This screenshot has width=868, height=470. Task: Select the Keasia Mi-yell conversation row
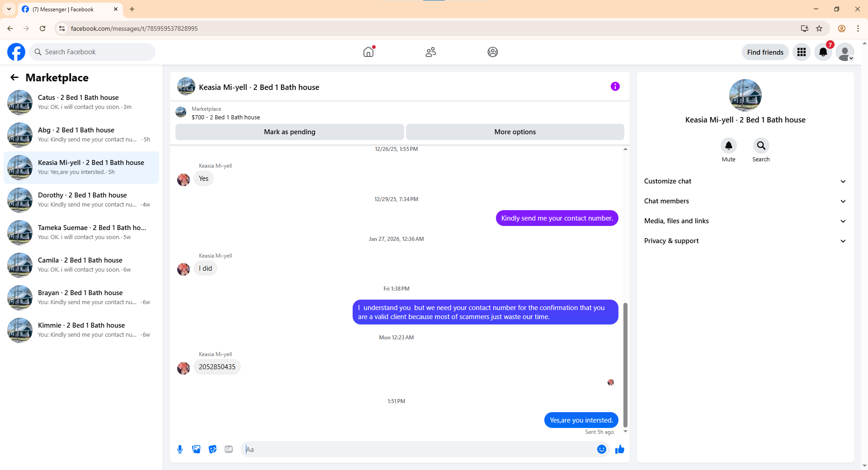click(81, 168)
